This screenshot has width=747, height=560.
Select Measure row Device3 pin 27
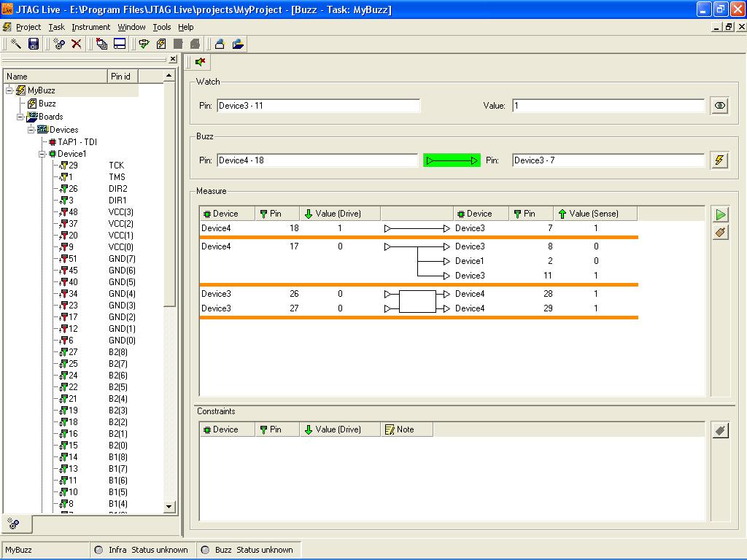(x=418, y=308)
